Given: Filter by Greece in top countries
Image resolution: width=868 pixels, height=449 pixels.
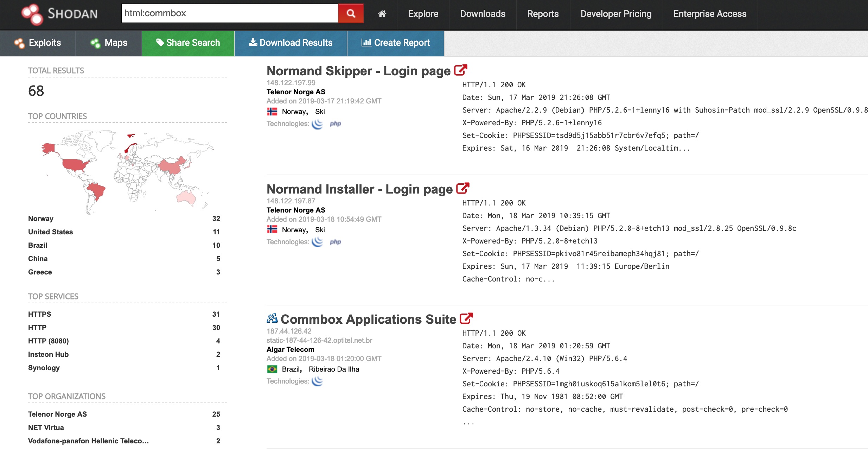Looking at the screenshot, I should 40,272.
